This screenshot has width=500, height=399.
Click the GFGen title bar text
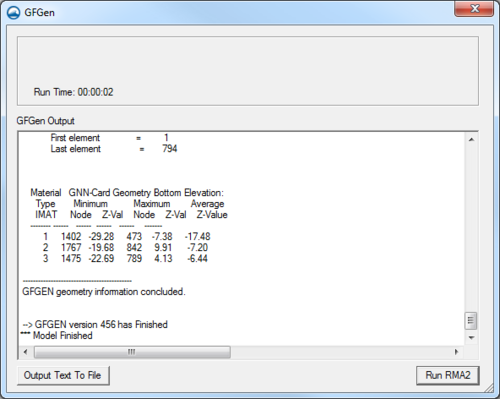tap(39, 13)
